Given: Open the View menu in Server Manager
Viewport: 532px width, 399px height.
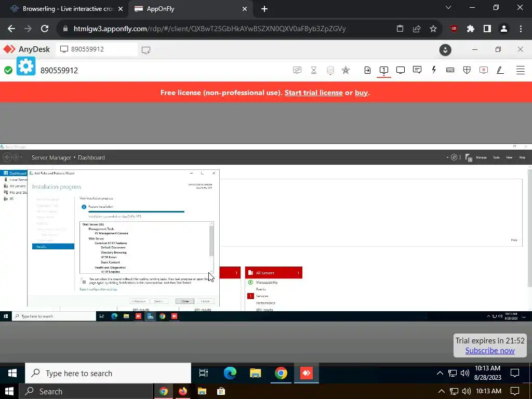Looking at the screenshot, I should click(509, 157).
